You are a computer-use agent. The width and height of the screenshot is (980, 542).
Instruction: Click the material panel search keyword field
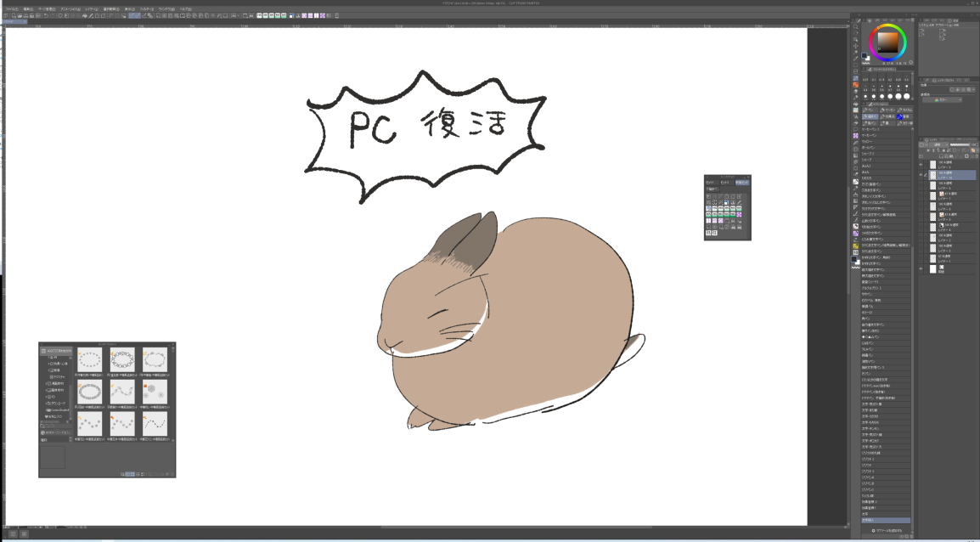(x=56, y=432)
